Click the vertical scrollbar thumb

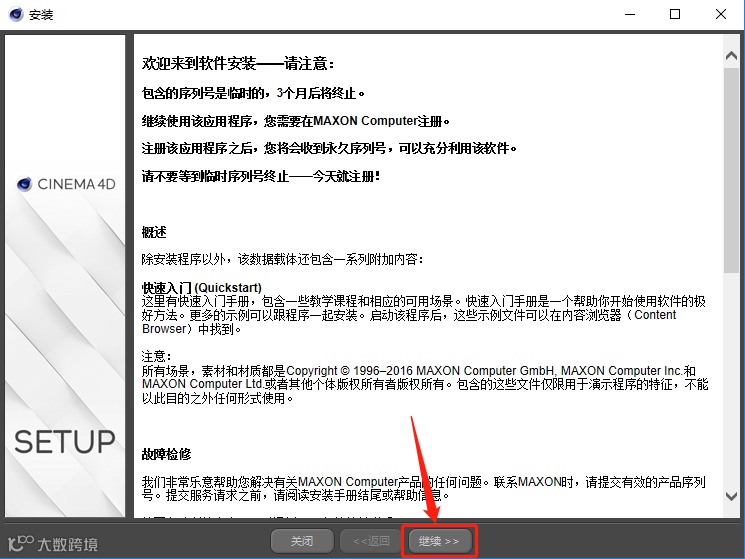point(732,170)
